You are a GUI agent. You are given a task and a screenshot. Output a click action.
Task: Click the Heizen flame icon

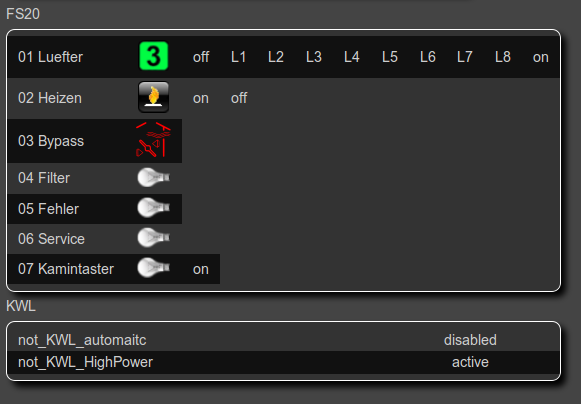pos(153,97)
